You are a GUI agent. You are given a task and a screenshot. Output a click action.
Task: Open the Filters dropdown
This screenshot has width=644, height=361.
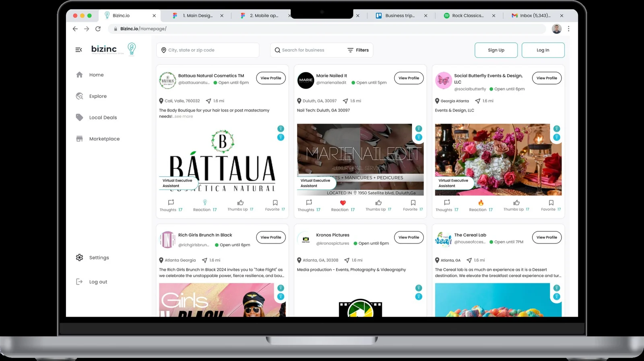[x=358, y=50]
